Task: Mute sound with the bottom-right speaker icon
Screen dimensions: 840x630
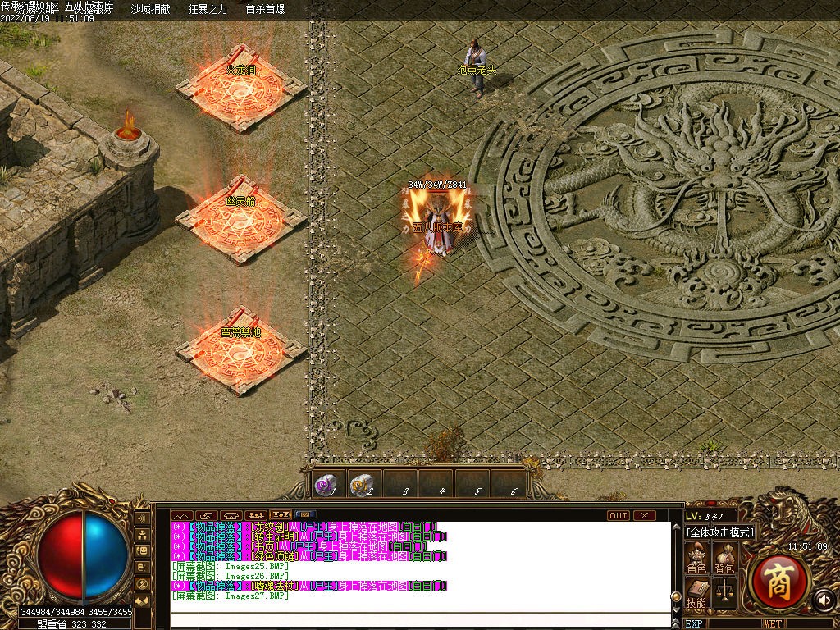Action: point(824,600)
